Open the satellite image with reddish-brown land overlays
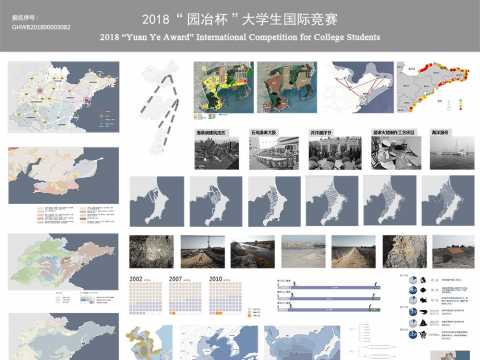The image size is (480, 360). point(287,87)
